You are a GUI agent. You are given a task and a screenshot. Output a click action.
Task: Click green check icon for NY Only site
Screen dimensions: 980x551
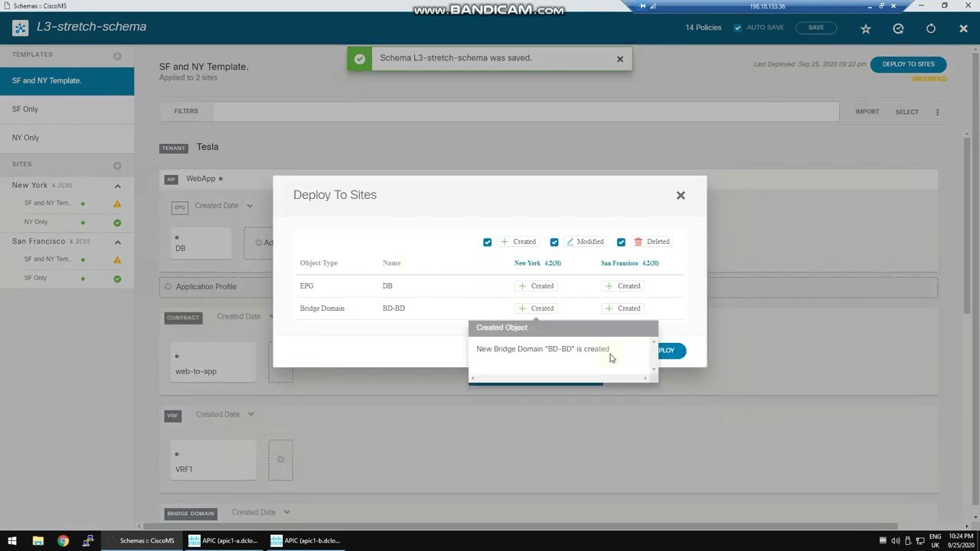[x=117, y=223]
